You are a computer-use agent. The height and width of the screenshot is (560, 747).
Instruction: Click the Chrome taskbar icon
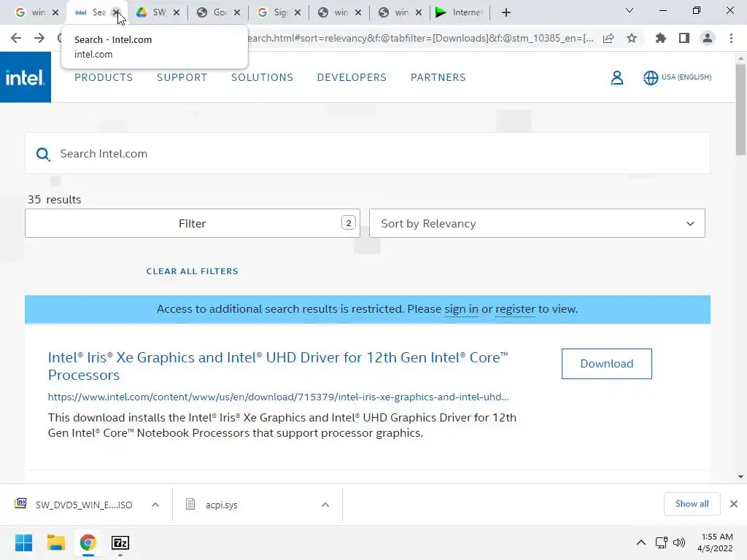point(88,542)
